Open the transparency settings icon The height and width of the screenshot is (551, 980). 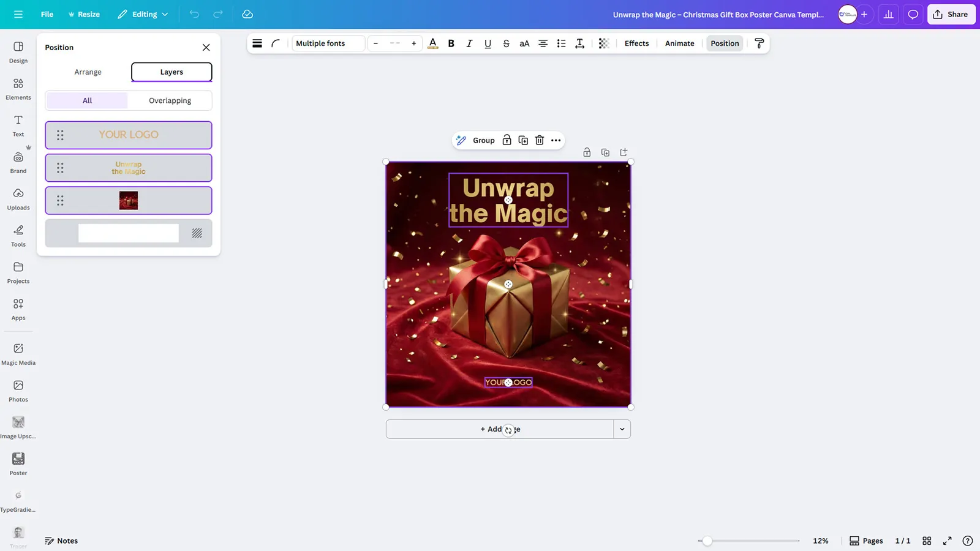[x=603, y=43]
